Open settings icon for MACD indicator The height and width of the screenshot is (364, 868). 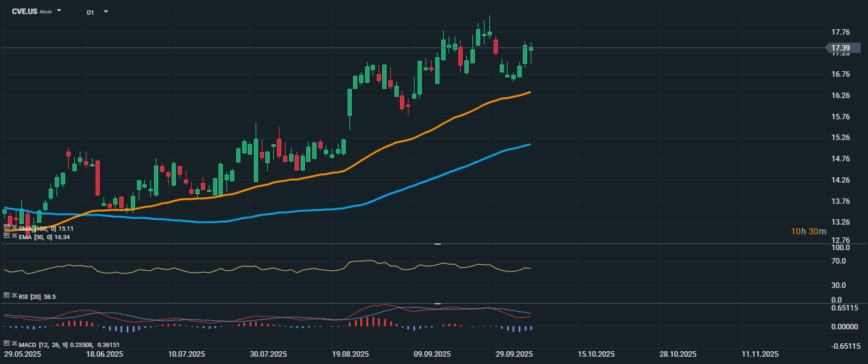click(x=7, y=343)
